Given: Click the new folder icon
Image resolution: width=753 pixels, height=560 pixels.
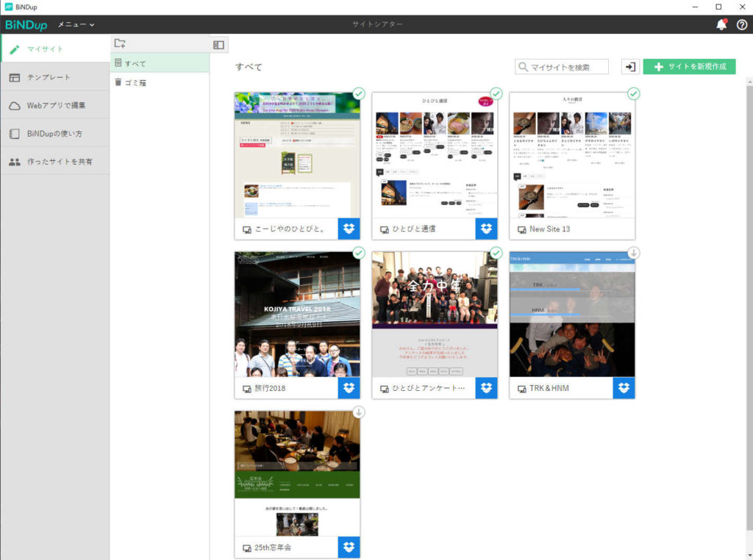Looking at the screenshot, I should click(x=121, y=44).
